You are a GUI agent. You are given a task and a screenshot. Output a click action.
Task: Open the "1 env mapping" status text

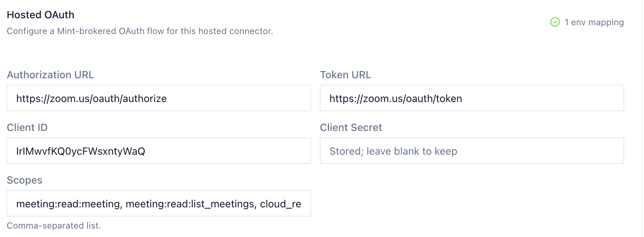pos(594,22)
